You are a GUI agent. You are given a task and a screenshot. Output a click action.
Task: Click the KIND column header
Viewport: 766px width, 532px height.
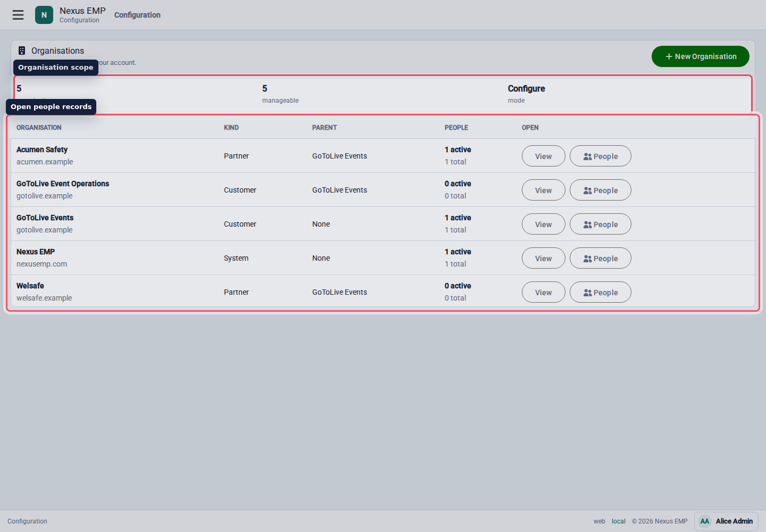pyautogui.click(x=231, y=128)
